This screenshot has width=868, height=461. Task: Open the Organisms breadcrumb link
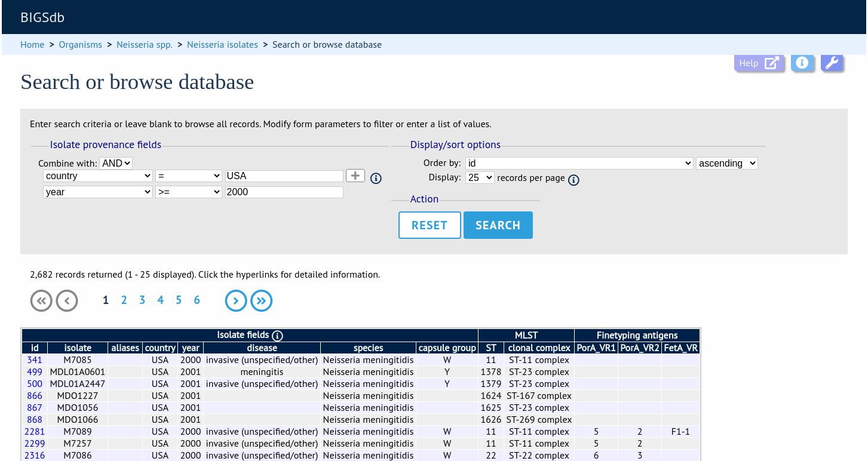[81, 45]
